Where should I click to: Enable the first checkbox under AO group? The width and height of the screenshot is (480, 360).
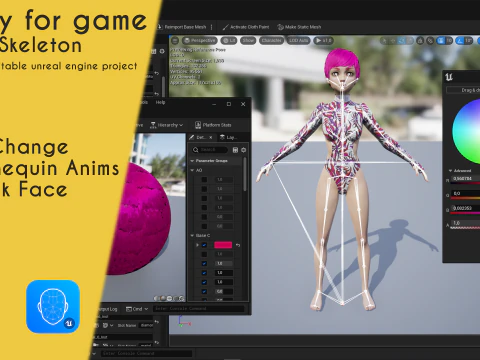click(x=204, y=180)
